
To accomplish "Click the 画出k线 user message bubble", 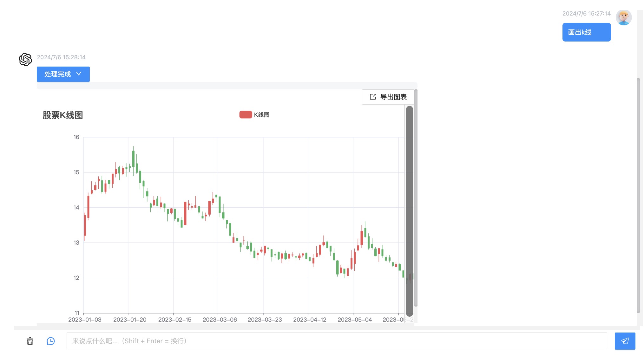I will pyautogui.click(x=586, y=32).
